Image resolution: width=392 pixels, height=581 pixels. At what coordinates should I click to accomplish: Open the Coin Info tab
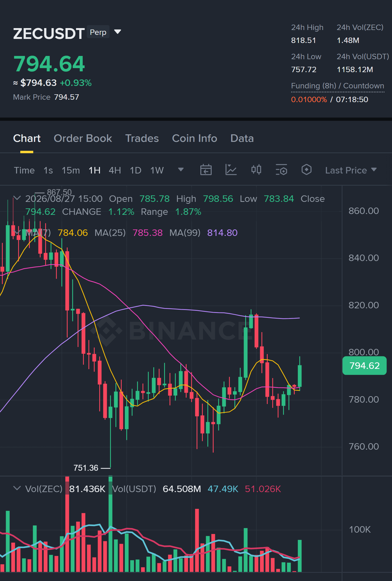click(195, 138)
